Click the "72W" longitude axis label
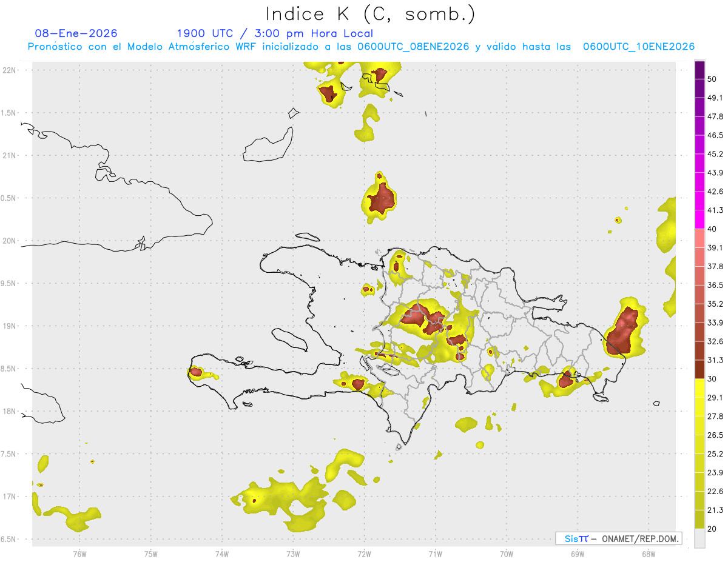The width and height of the screenshot is (728, 562). tap(364, 554)
